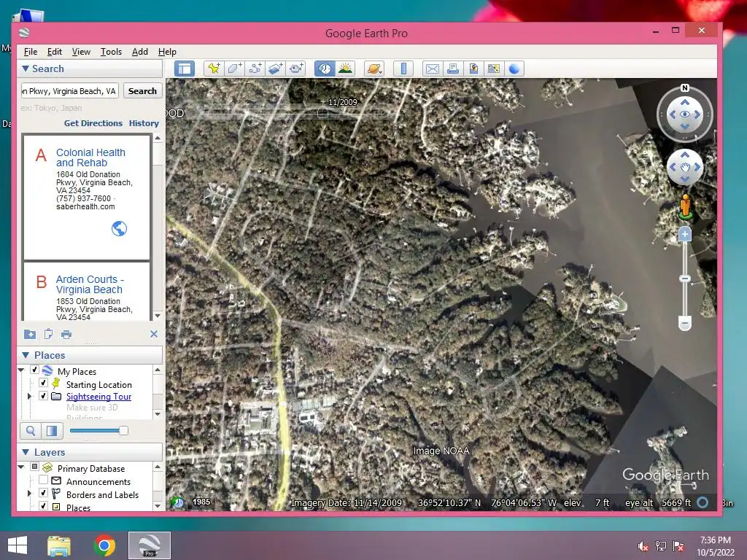Click the search address input field
Viewport: 747px width, 560px height.
(x=69, y=91)
